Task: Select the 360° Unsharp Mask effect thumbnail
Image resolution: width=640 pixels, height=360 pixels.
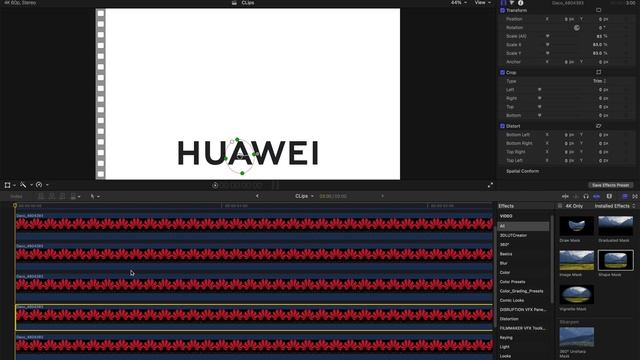Action: [577, 337]
